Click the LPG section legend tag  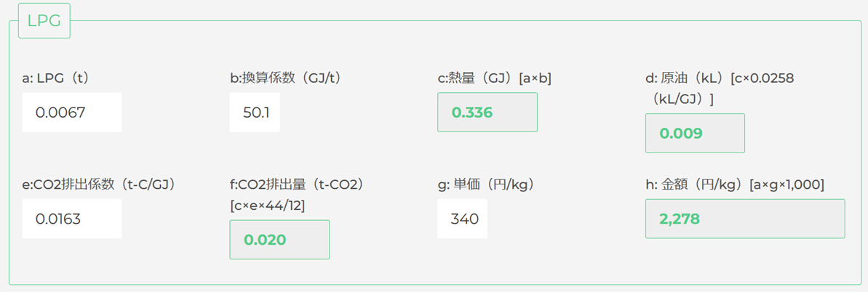(x=44, y=21)
